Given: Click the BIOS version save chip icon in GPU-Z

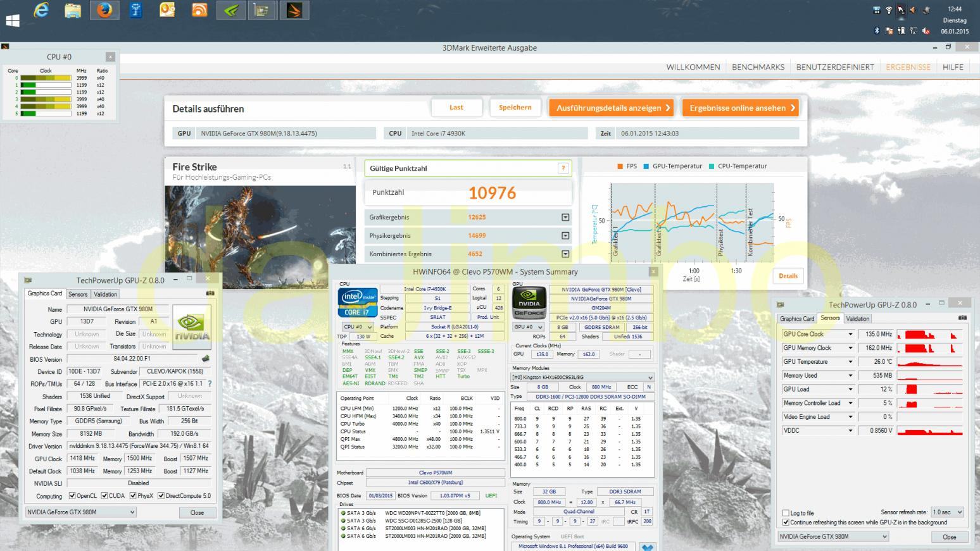Looking at the screenshot, I should coord(205,359).
